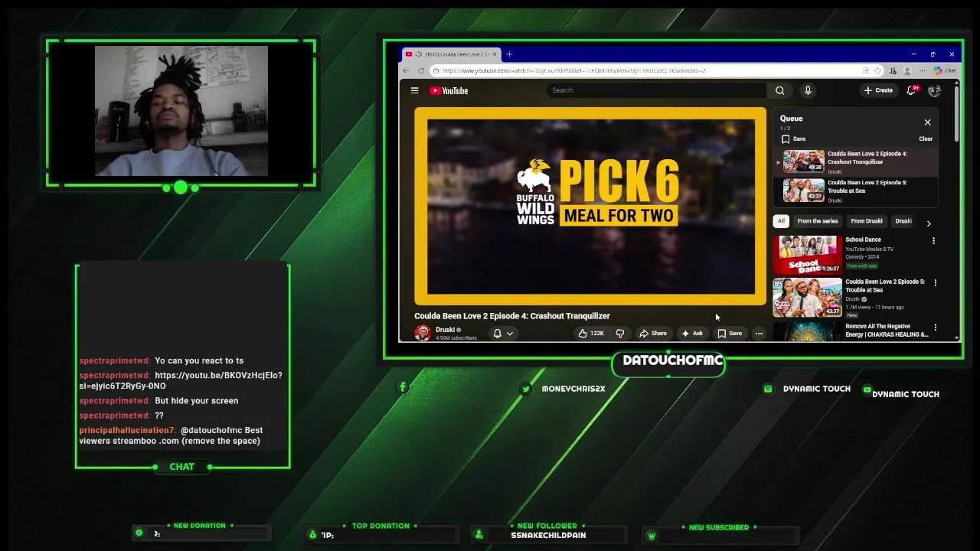The width and height of the screenshot is (980, 551).
Task: Close the Coulda Been Love browser tab
Action: click(x=495, y=54)
